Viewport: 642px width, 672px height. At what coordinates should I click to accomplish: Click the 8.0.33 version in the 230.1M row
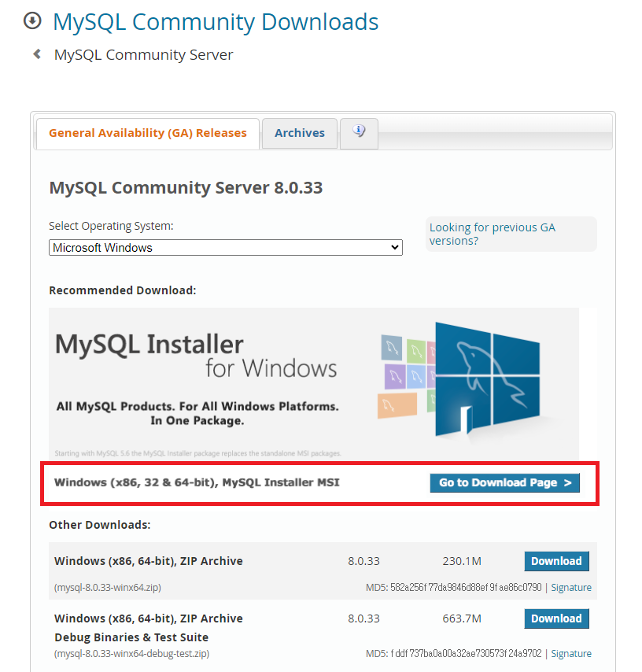coord(363,561)
